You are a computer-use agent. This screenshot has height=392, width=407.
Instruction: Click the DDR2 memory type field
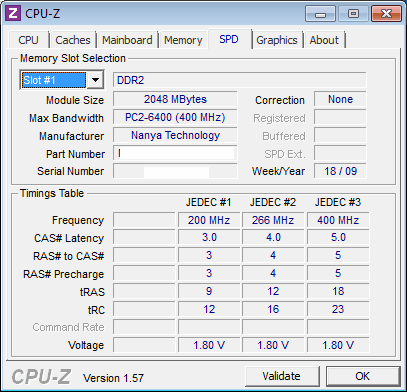239,80
